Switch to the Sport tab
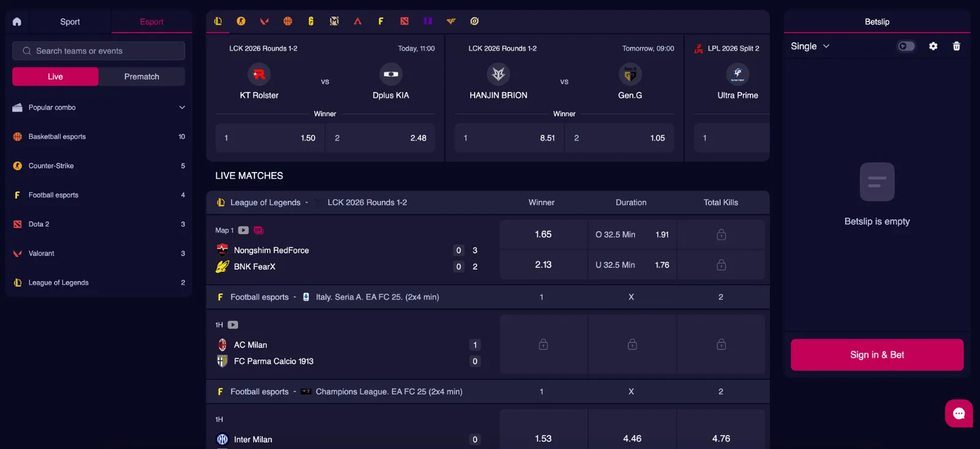The width and height of the screenshot is (980, 449). click(x=70, y=21)
